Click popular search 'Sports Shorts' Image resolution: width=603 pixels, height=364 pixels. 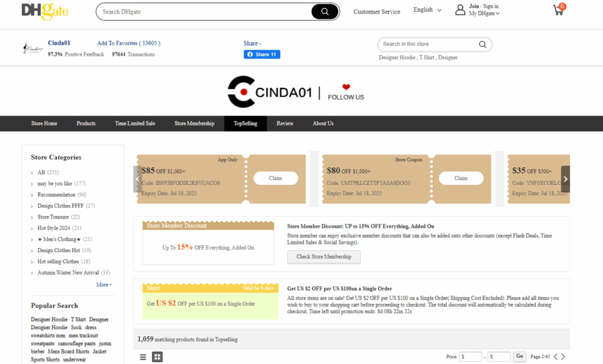coord(45,360)
